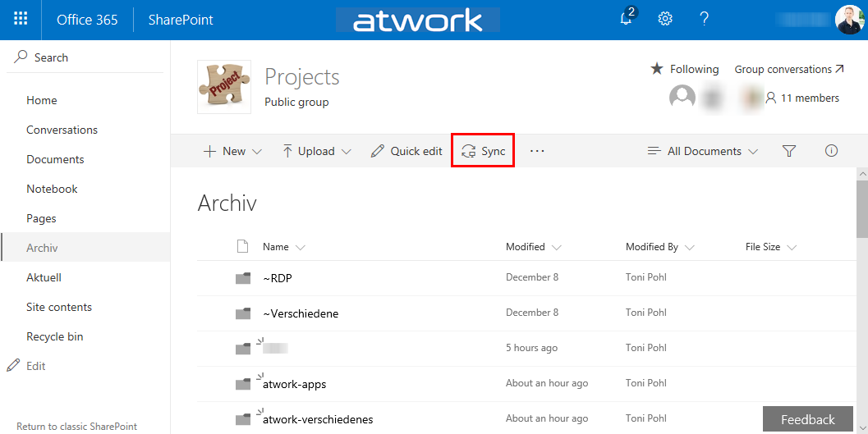Click the ~RDP folder icon
Image resolution: width=868 pixels, height=434 pixels.
(243, 278)
